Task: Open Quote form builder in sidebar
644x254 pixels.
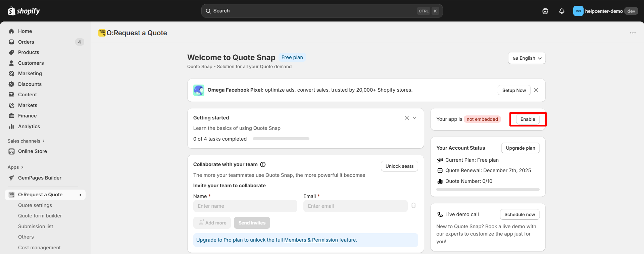Action: [x=40, y=216]
